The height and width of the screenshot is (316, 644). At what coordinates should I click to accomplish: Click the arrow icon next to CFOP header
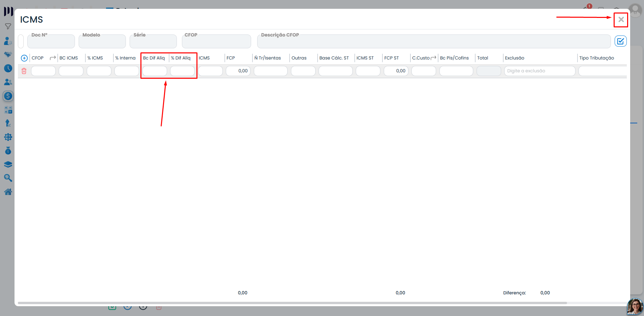coord(53,58)
